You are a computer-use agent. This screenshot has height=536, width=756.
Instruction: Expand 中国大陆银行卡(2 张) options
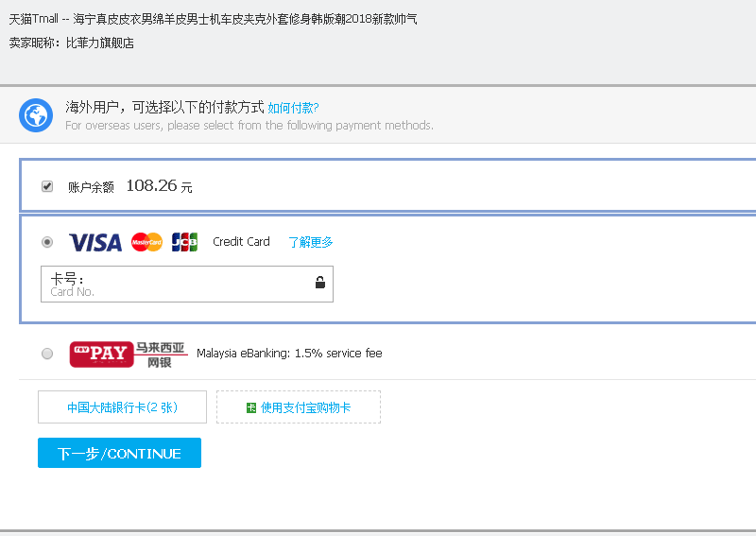click(x=122, y=407)
